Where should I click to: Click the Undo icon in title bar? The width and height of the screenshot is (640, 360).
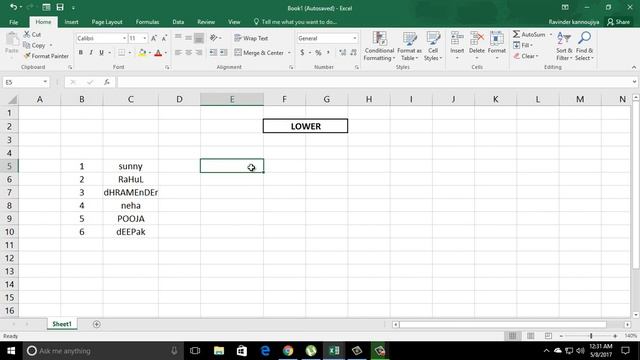13,7
